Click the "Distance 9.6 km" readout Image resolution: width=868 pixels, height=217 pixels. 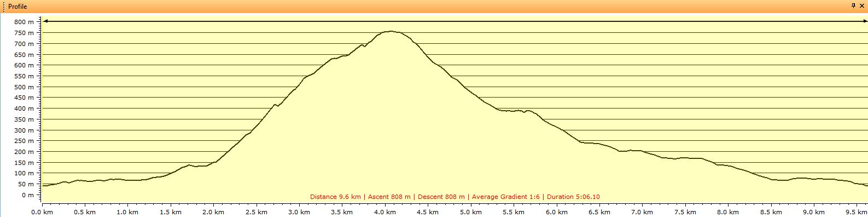click(x=335, y=197)
